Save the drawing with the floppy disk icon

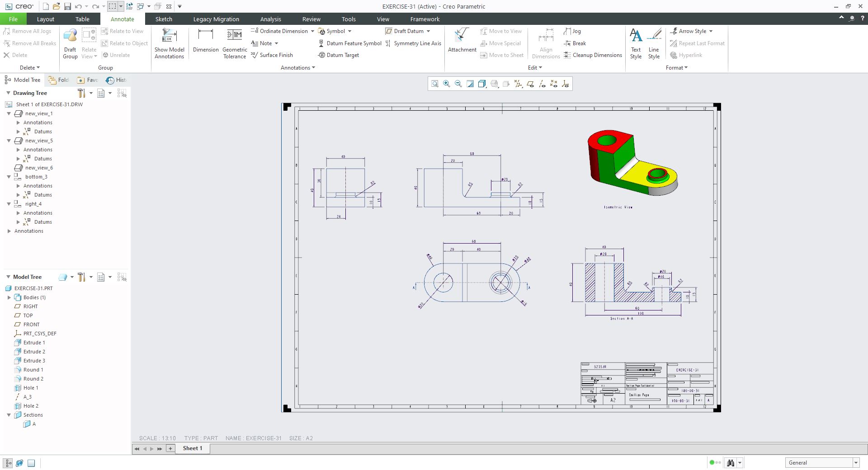tap(67, 6)
